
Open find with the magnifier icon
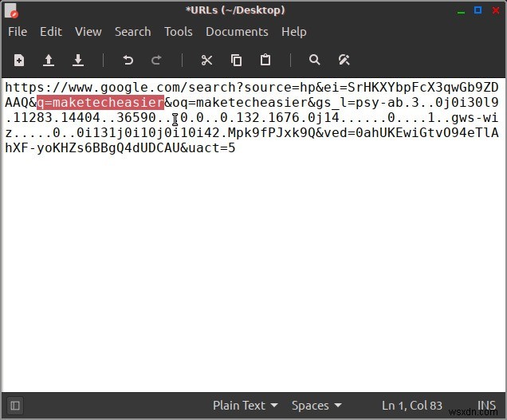[x=315, y=60]
